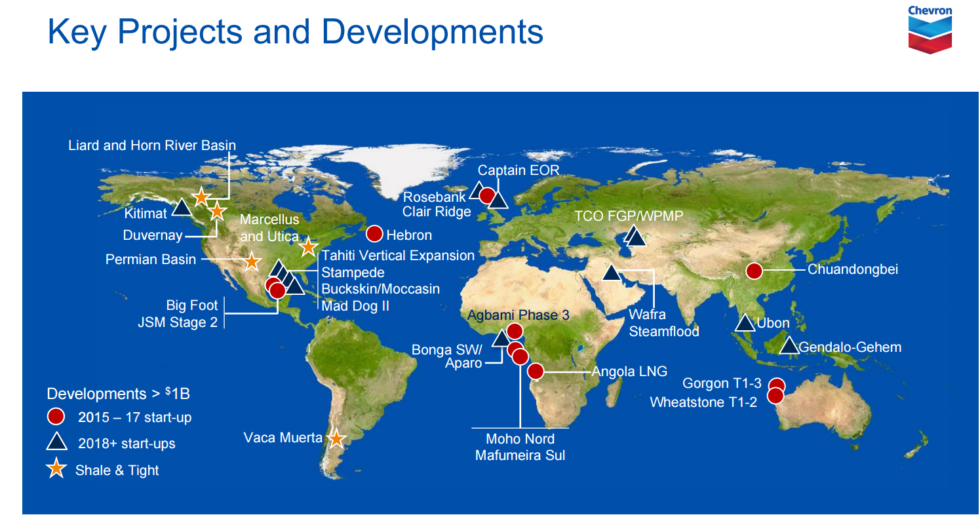The width and height of the screenshot is (980, 517).
Task: Click the "Key Projects and Developments" title
Action: coord(296,31)
